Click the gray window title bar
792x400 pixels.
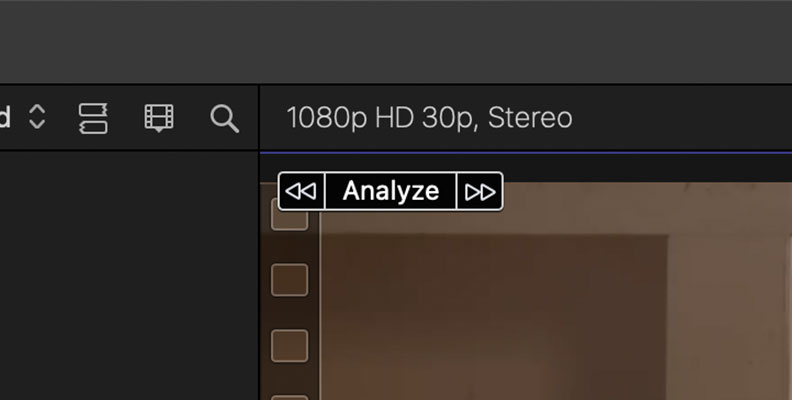[x=396, y=41]
